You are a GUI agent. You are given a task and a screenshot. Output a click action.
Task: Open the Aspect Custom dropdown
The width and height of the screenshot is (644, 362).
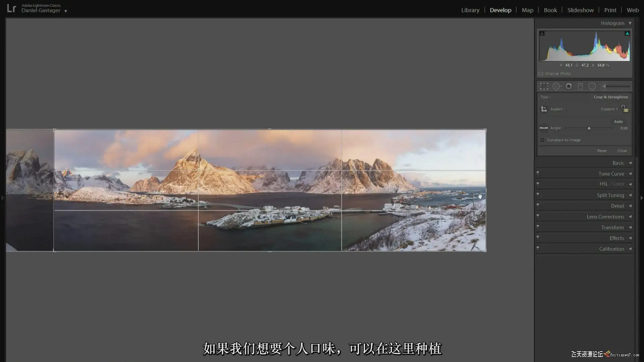[609, 109]
